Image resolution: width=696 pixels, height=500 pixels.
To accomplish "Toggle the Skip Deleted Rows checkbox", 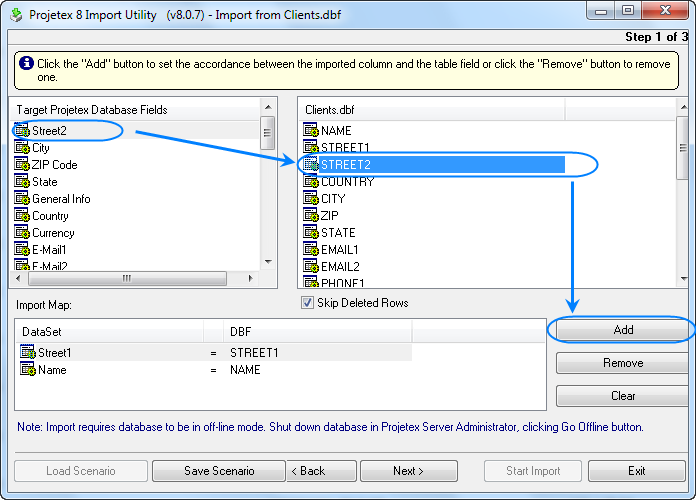I will click(x=307, y=303).
